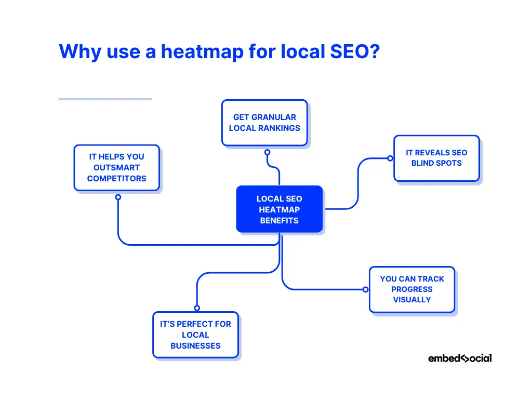This screenshot has width=532, height=399.
Task: Click the title Why use a heatmap for local SEO
Action: pos(219,52)
